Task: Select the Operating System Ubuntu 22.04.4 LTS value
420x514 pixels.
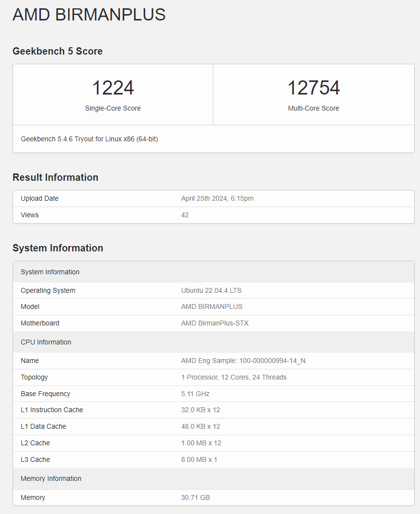Action: (x=211, y=290)
